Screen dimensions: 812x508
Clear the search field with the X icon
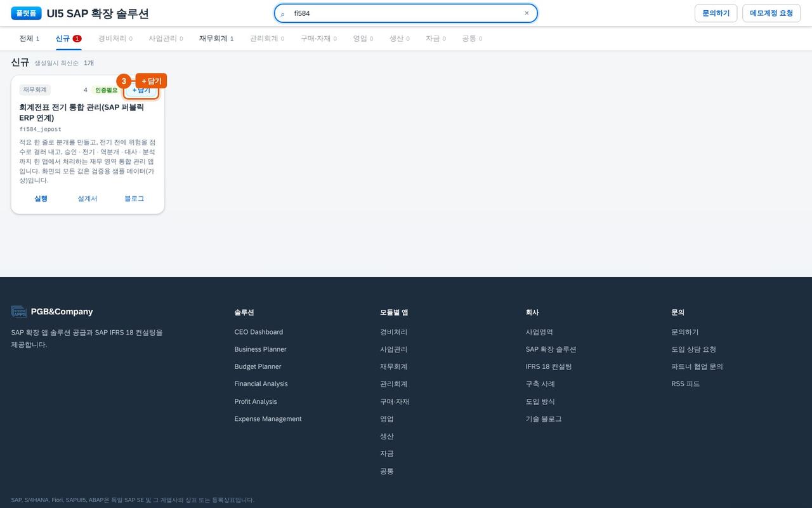pyautogui.click(x=527, y=13)
